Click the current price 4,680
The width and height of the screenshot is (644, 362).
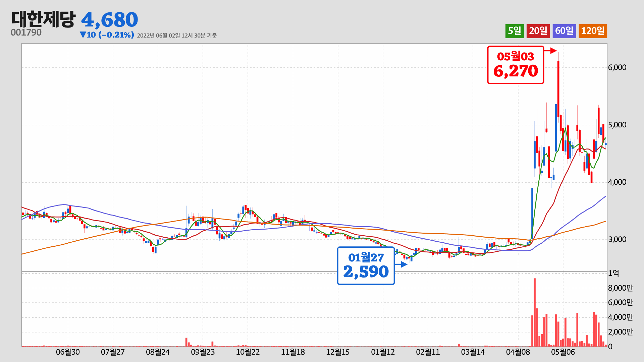click(x=109, y=20)
